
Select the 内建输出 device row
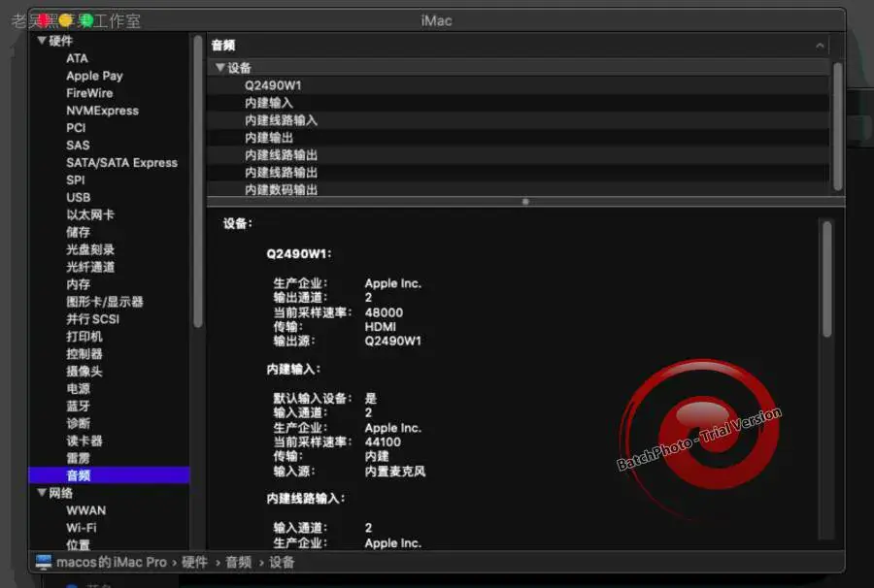tap(518, 138)
